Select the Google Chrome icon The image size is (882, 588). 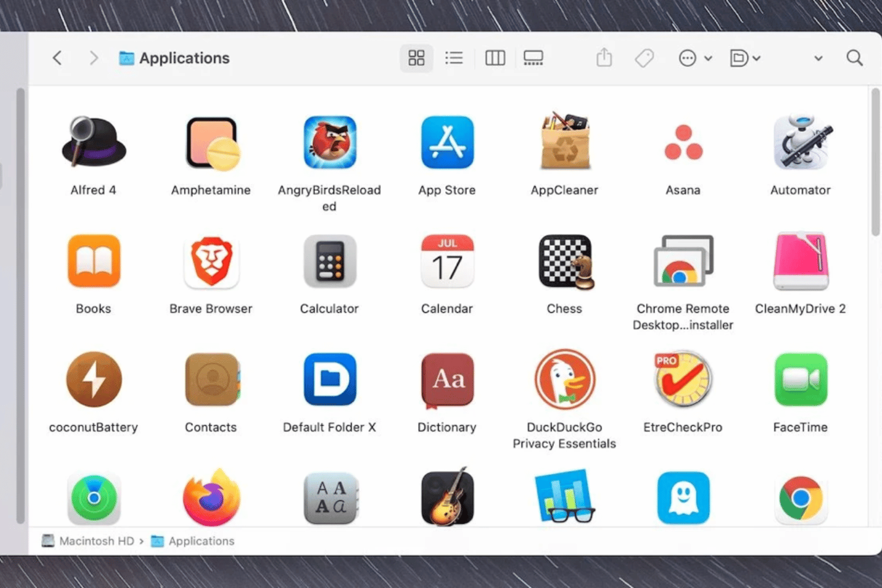point(801,498)
